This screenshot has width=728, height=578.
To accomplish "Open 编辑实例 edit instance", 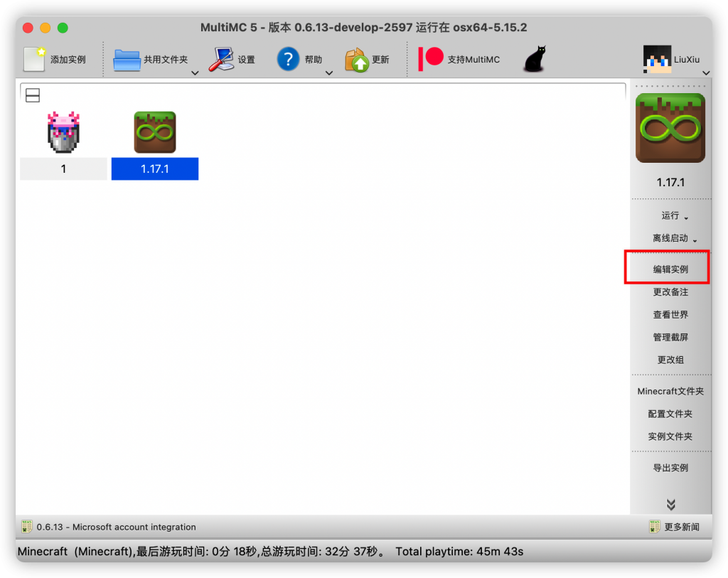I will point(670,269).
